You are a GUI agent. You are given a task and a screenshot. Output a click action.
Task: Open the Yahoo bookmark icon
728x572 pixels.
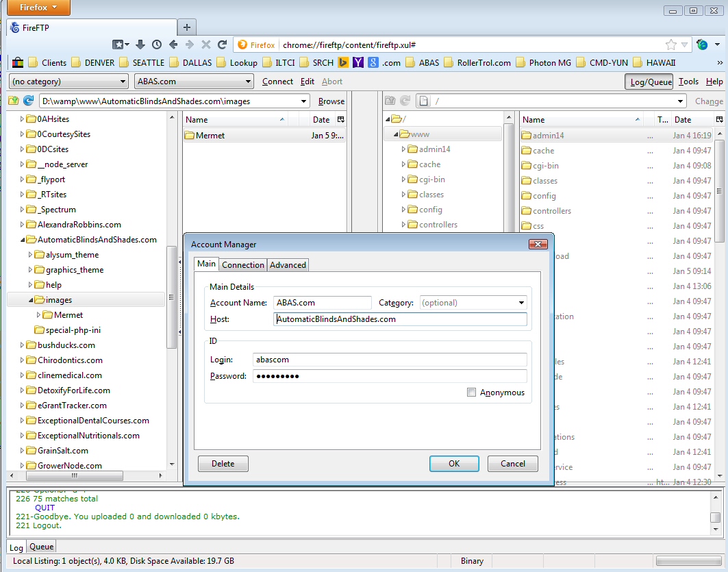point(358,62)
